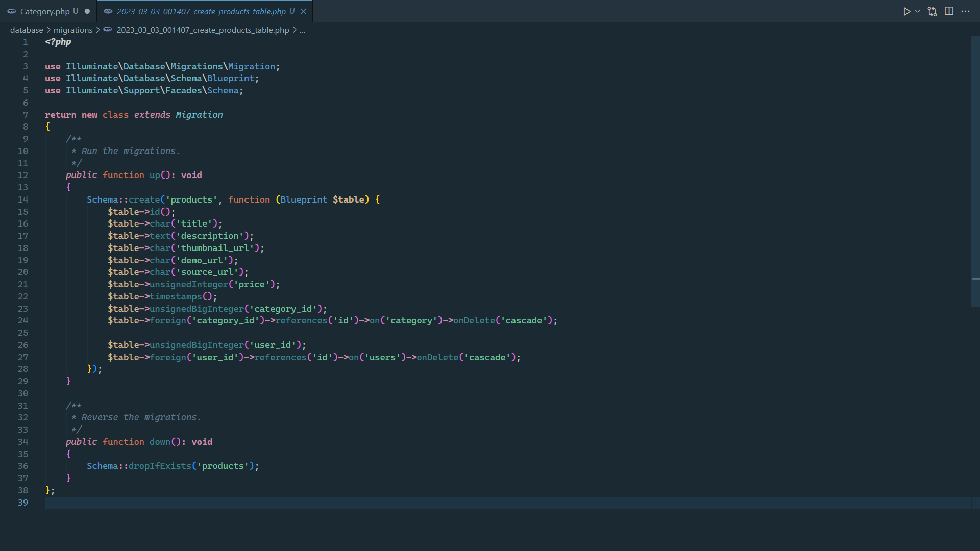Click the 'users' string in on() call

click(382, 357)
